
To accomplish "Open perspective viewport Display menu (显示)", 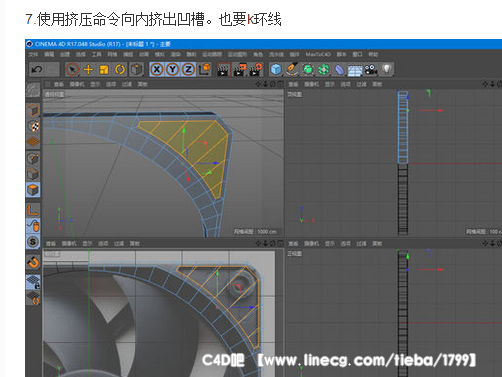I will point(95,84).
